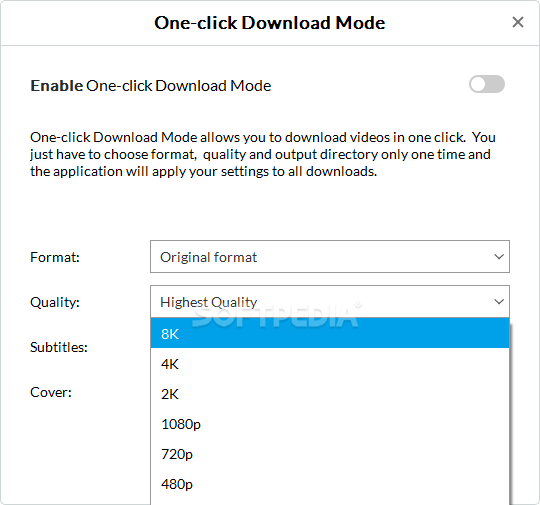This screenshot has height=505, width=540.
Task: Select 1080p from the quality list
Action: (x=330, y=424)
